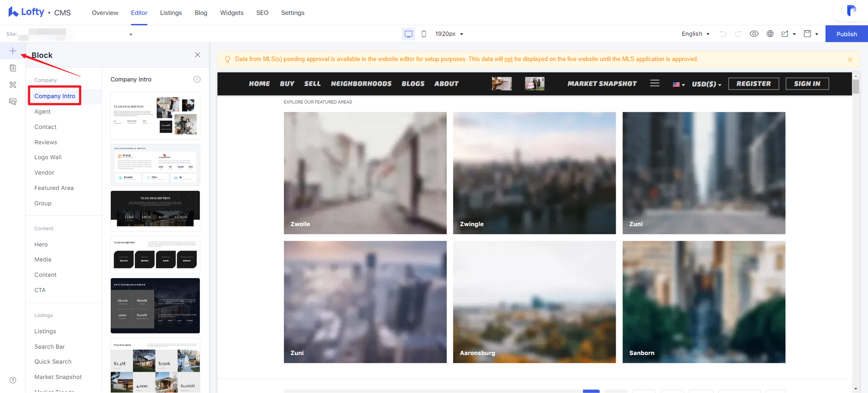Click the globe icon in toolbar
The height and width of the screenshot is (393, 868).
pyautogui.click(x=770, y=33)
